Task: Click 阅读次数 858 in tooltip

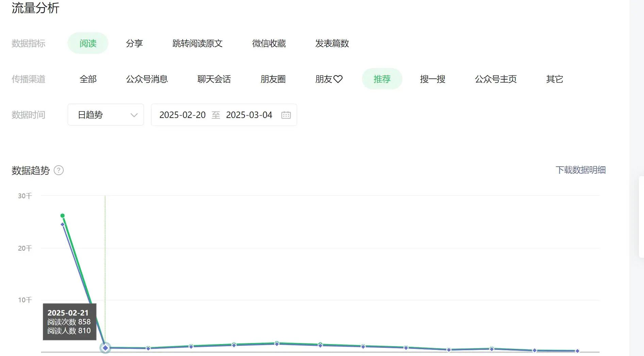Action: [x=69, y=322]
